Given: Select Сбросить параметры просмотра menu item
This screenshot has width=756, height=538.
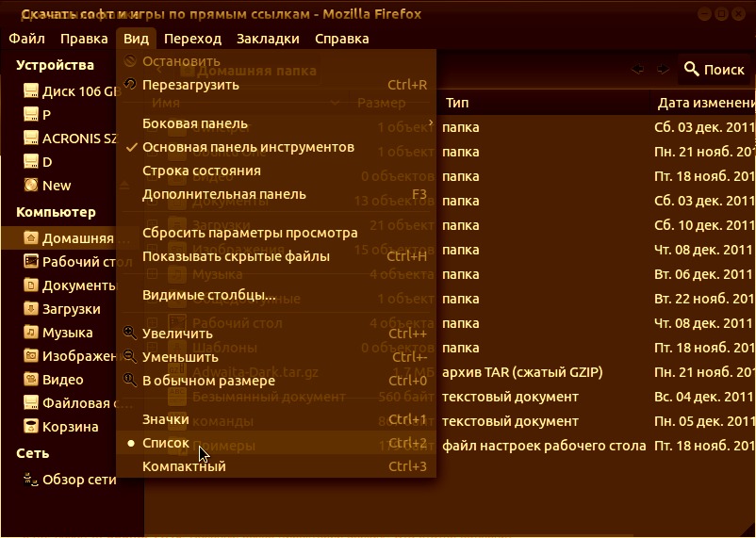Looking at the screenshot, I should [250, 233].
